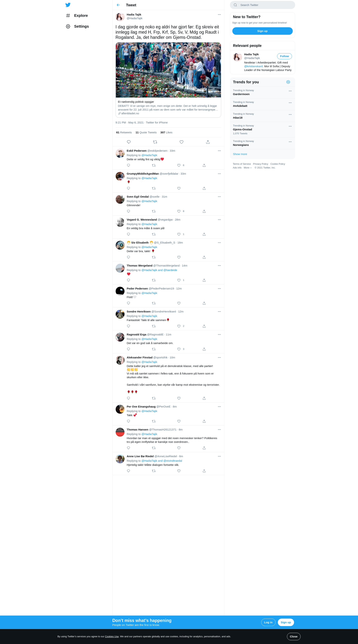Viewport: 358px width, 644px height.
Task: Go back using the arrow beside Tweet
Action: pyautogui.click(x=118, y=5)
